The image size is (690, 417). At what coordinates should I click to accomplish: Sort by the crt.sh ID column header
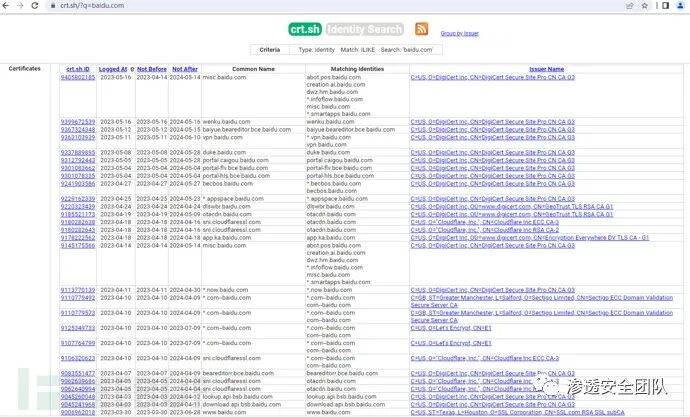click(78, 69)
